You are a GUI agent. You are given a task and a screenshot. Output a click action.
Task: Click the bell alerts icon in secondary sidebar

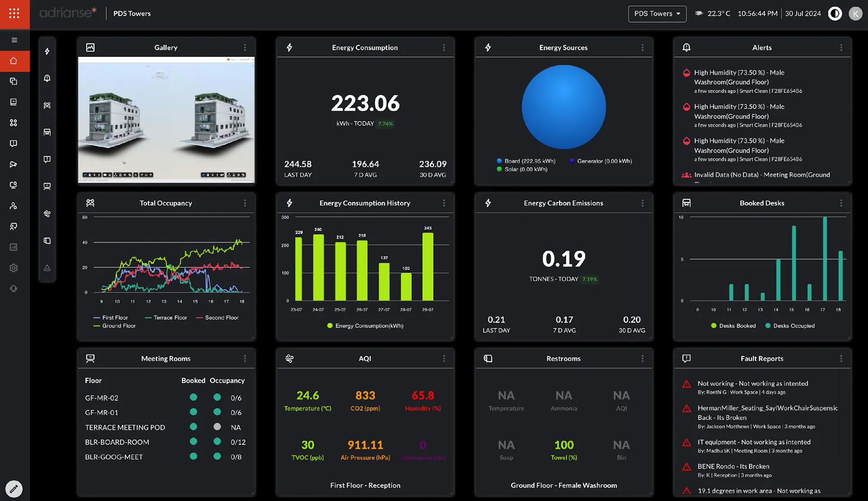(47, 79)
